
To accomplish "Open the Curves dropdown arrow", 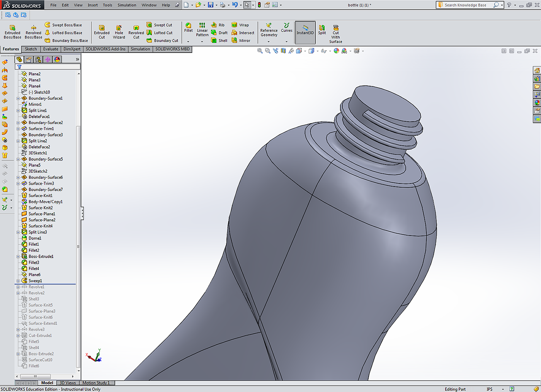I will 286,41.
